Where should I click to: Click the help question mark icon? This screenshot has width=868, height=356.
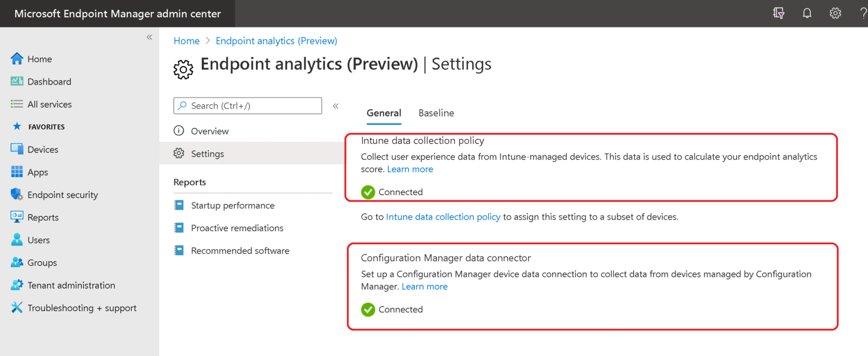pos(863,13)
